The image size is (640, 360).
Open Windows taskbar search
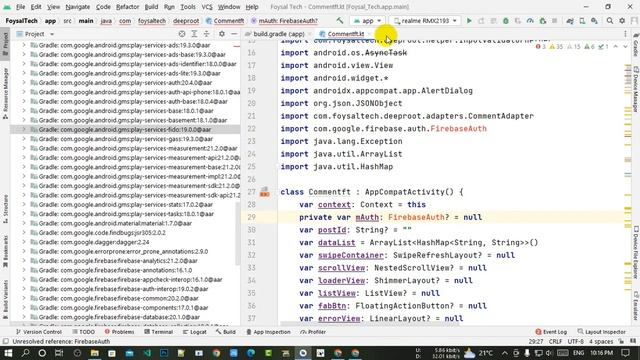pyautogui.click(x=25, y=353)
